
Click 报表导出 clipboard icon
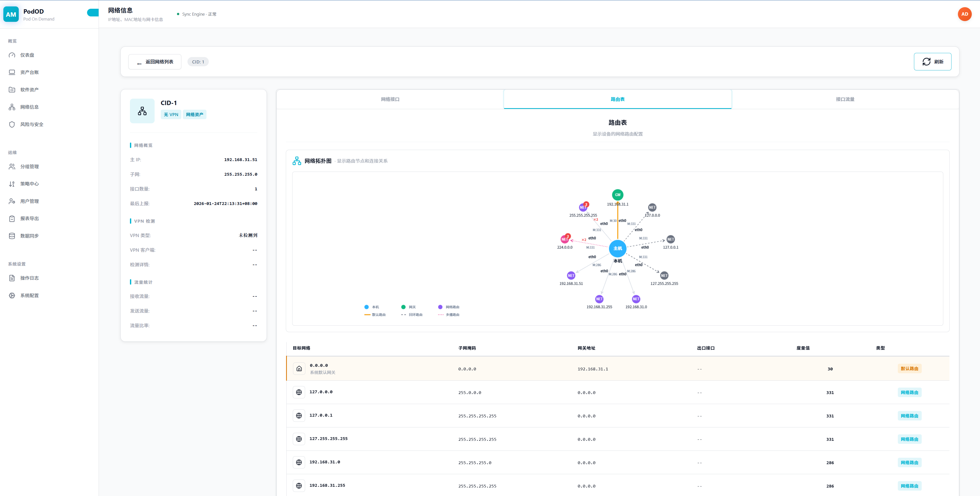coord(12,218)
